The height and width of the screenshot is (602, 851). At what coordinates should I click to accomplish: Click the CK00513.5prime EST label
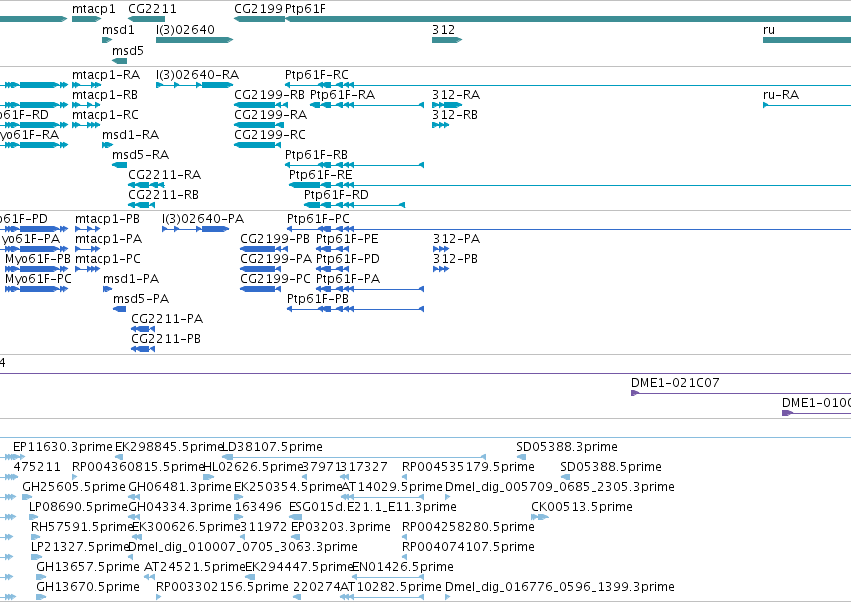tap(582, 508)
